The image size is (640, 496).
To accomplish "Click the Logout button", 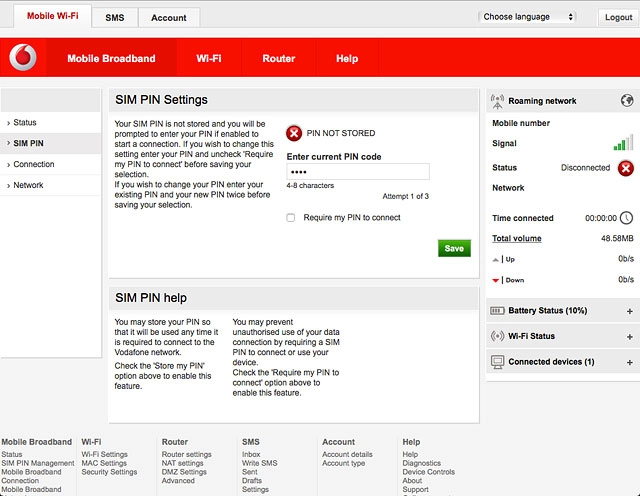I will click(x=617, y=17).
